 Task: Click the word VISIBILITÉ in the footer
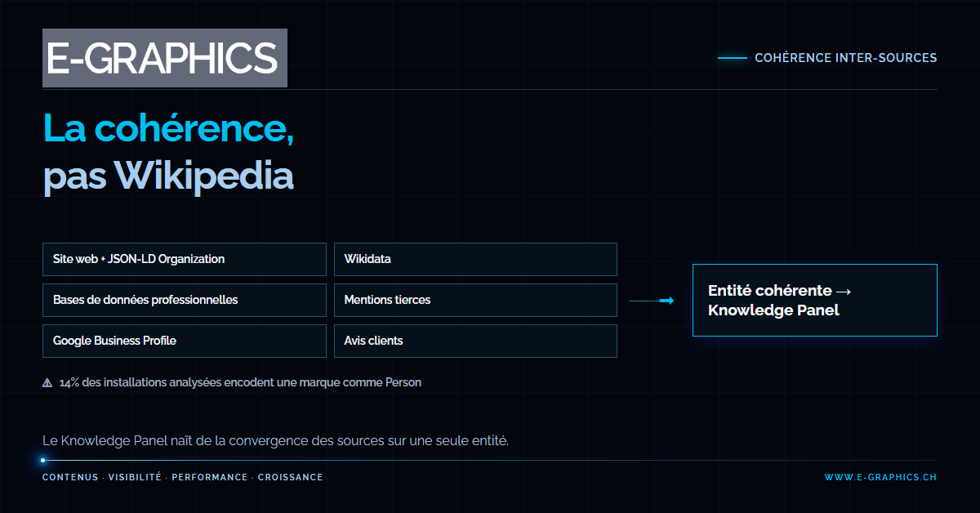[135, 477]
